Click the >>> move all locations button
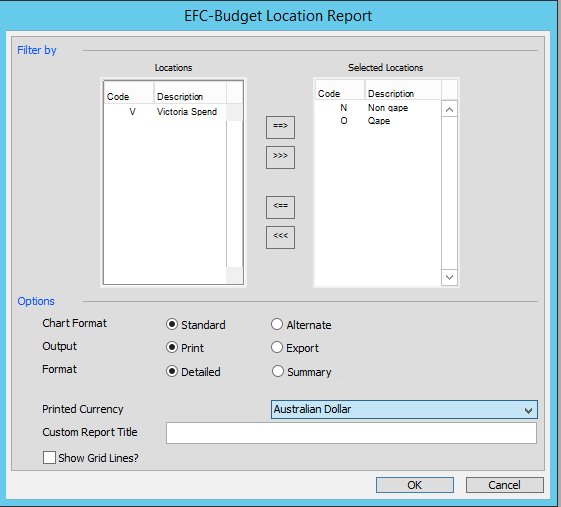The image size is (561, 507). pyautogui.click(x=280, y=157)
